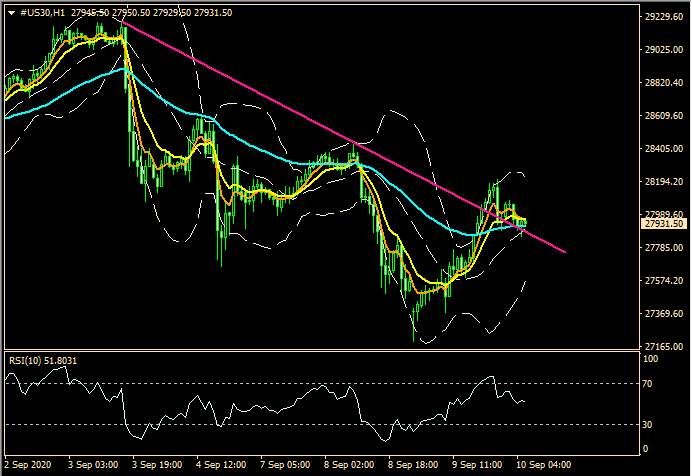This screenshot has width=692, height=476.
Task: Click price level 27785.00 on the scale
Action: [x=663, y=247]
